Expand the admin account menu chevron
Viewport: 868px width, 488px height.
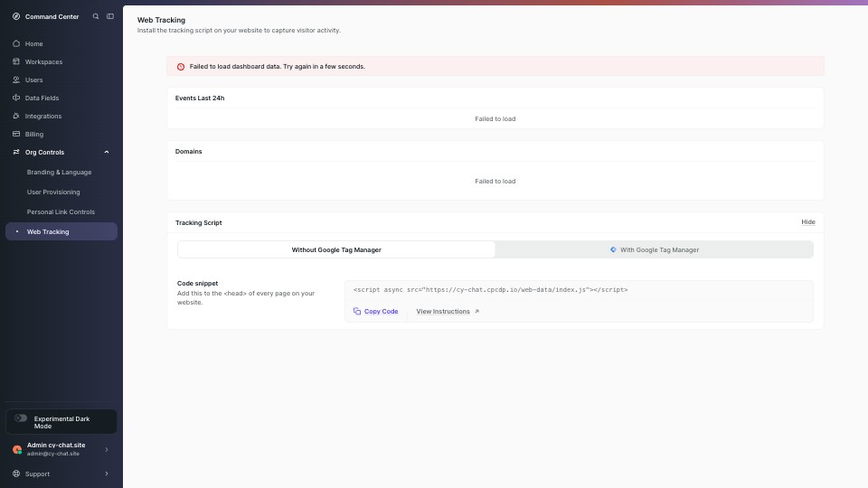tap(107, 449)
